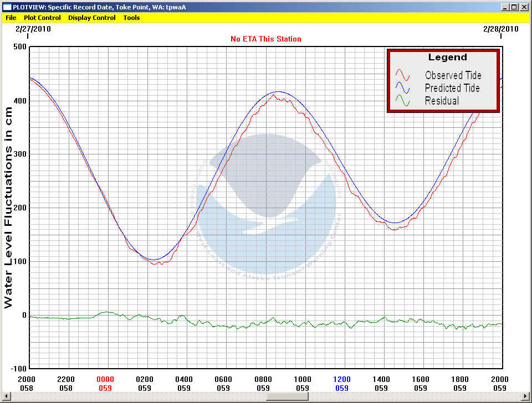Open the Display Control menu
532x403 pixels.
91,18
